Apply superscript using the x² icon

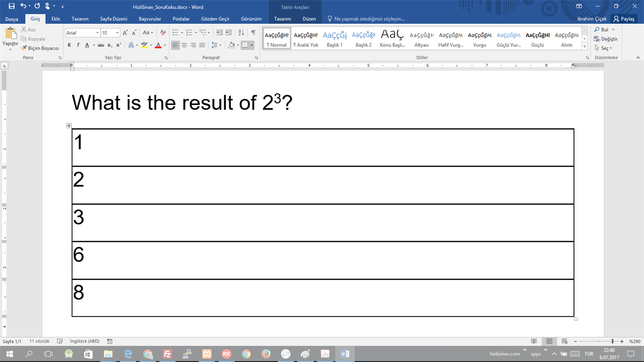[x=118, y=45]
